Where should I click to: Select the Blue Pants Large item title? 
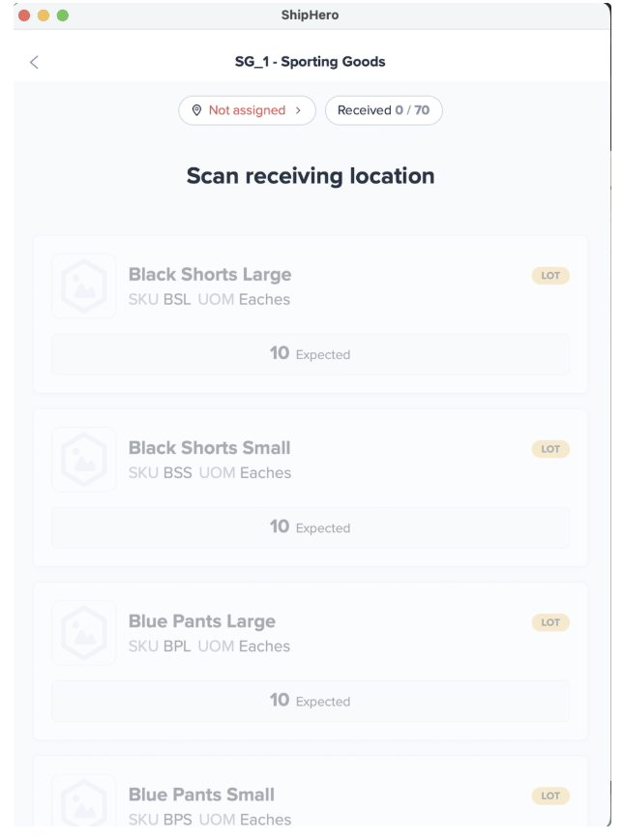[202, 621]
